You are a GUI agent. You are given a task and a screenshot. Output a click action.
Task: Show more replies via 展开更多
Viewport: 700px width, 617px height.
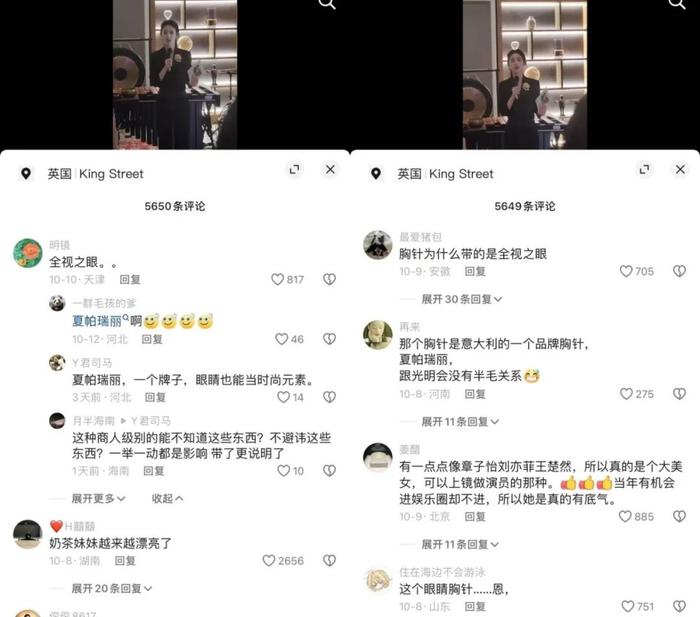point(98,498)
